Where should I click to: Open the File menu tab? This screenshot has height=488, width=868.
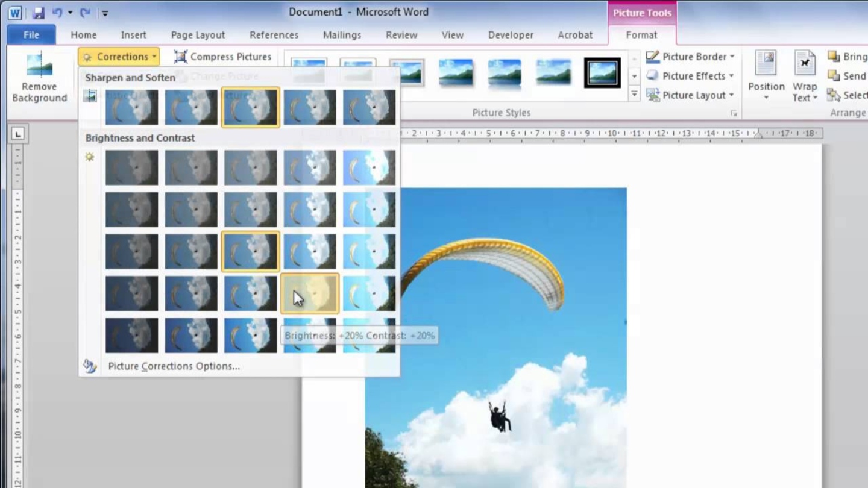pyautogui.click(x=31, y=35)
